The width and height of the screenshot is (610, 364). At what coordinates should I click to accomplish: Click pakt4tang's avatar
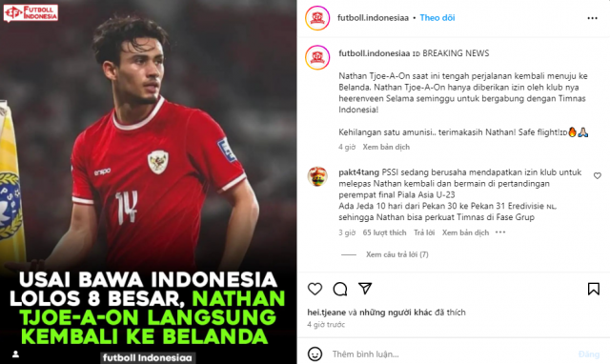317,176
